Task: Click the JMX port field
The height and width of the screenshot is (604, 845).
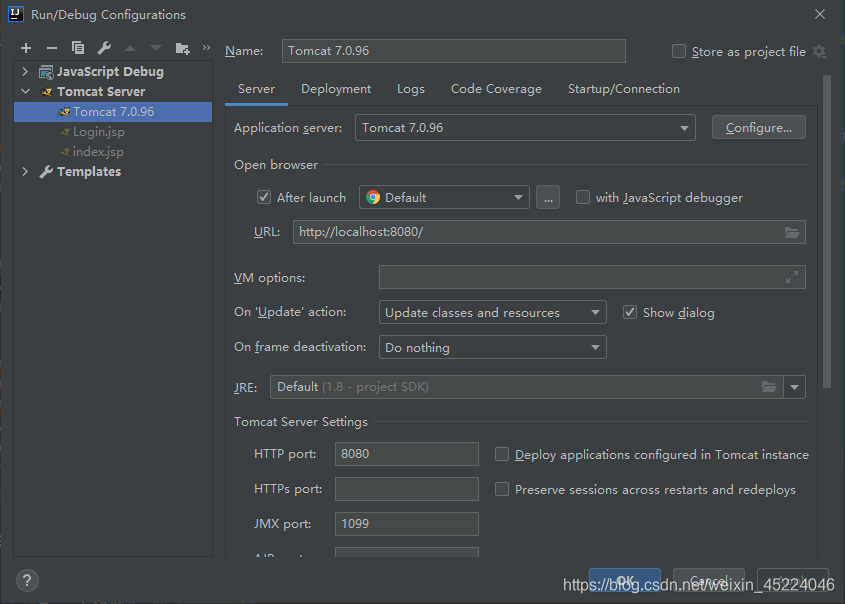Action: (x=406, y=524)
